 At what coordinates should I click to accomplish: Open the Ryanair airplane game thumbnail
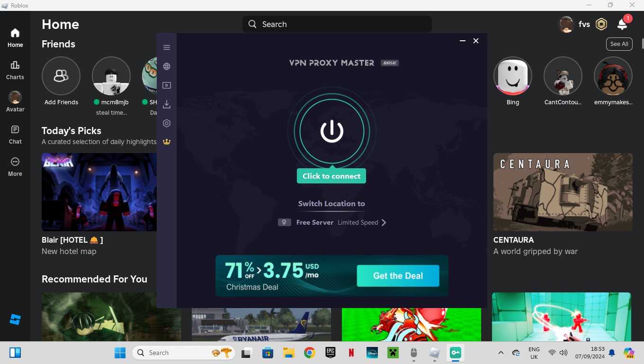coord(261,325)
